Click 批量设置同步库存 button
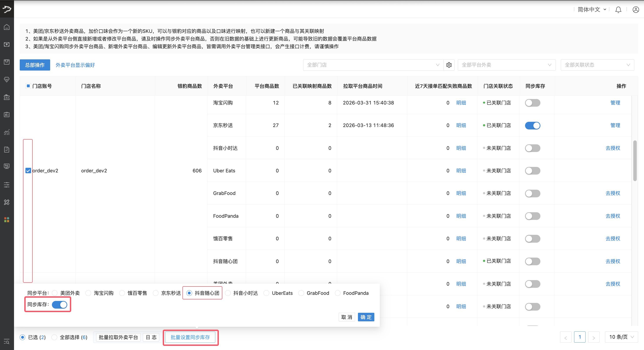 click(x=190, y=337)
